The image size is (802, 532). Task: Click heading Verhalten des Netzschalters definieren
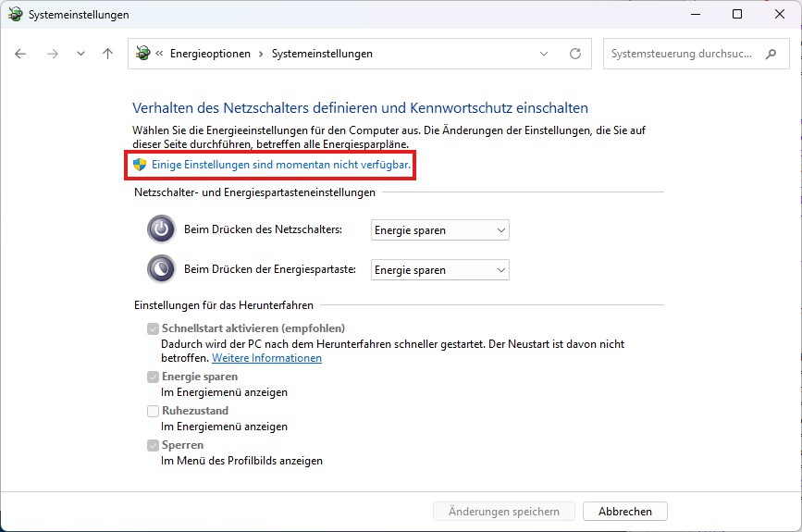click(x=360, y=108)
